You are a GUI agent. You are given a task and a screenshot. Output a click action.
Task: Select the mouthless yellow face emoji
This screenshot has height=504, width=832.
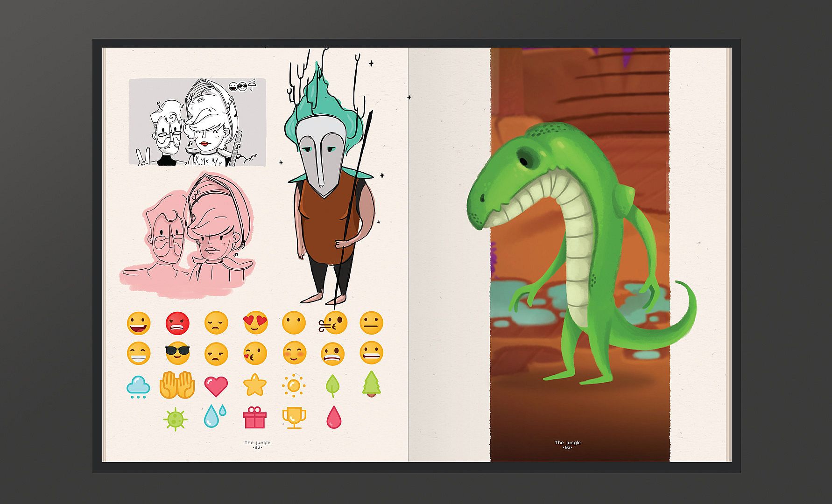[x=294, y=323]
